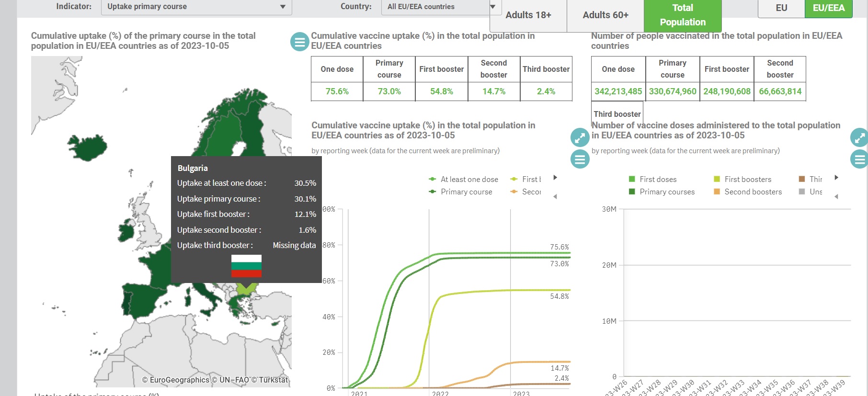Click the 'Uptake second booster : 1.6%' tooltip row
Image resolution: width=868 pixels, height=396 pixels.
click(x=247, y=230)
